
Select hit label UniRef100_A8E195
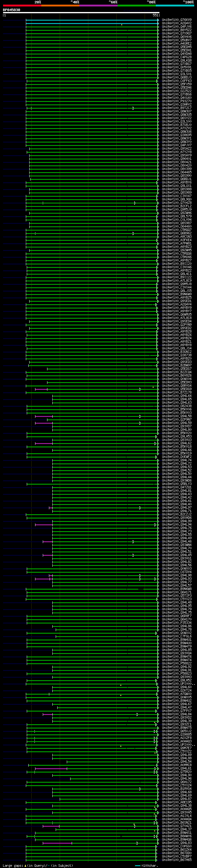[177, 803]
